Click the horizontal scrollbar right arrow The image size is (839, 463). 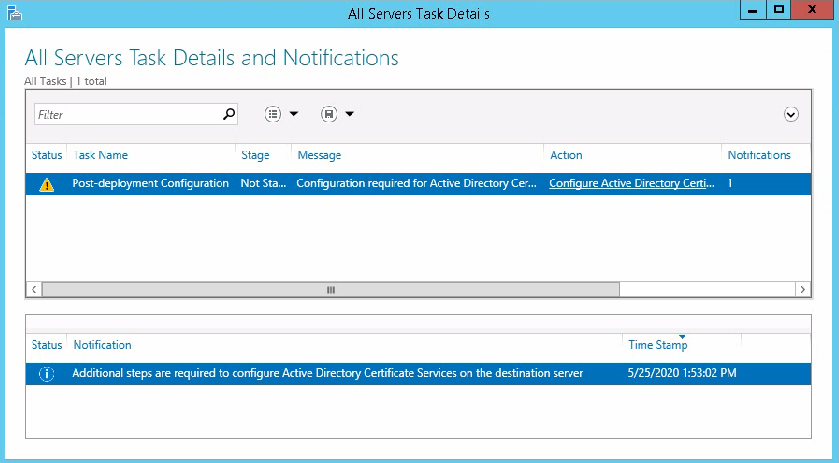click(x=802, y=290)
